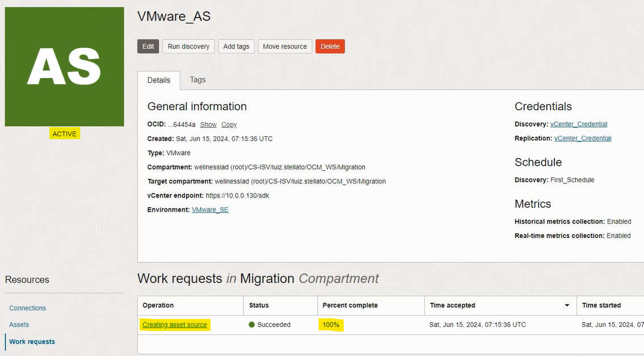Copy the OCID to clipboard
Image resolution: width=644 pixels, height=356 pixels.
point(229,124)
